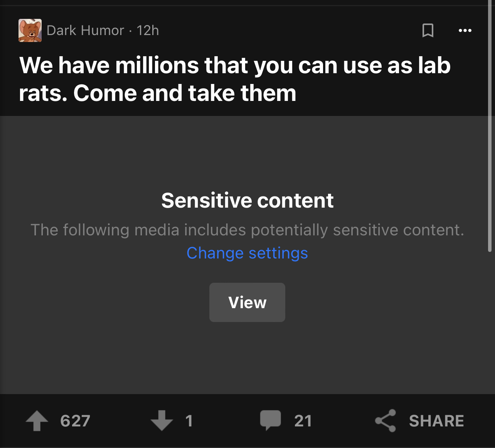
Task: Click the downvote count of 1
Action: 189,421
